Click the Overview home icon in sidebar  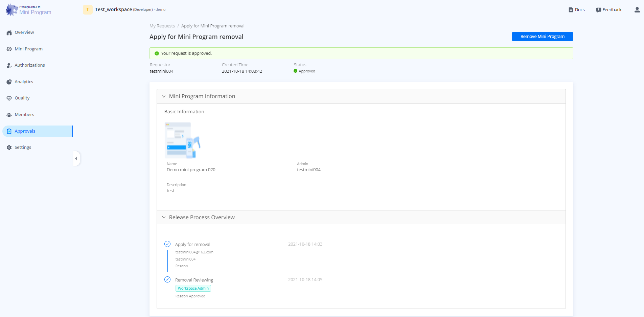pos(9,33)
